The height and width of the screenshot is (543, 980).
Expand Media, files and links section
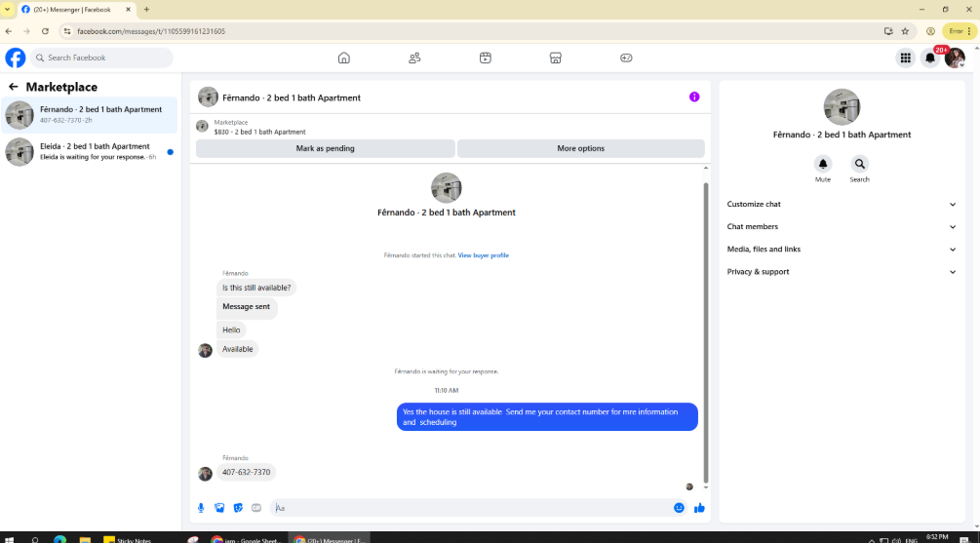coord(842,250)
